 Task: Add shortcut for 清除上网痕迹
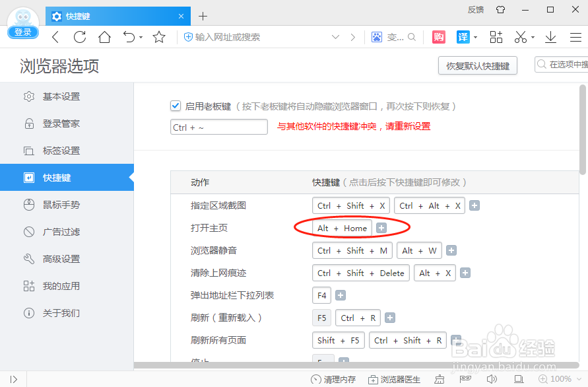pyautogui.click(x=465, y=273)
